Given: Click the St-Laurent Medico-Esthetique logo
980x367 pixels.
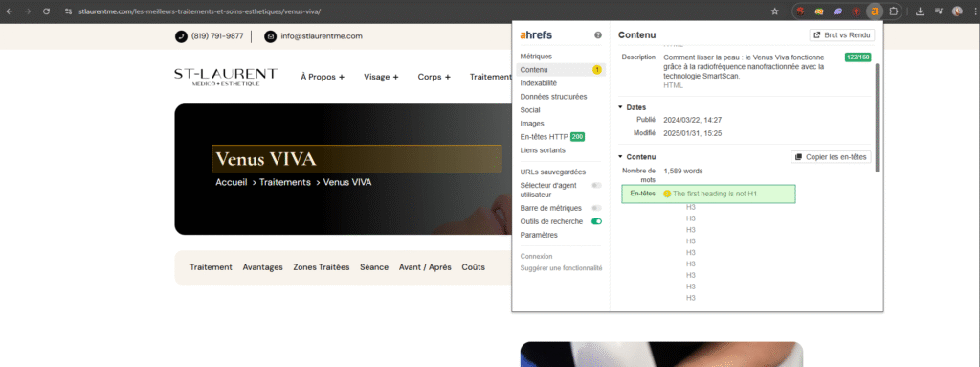Looking at the screenshot, I should click(x=226, y=77).
